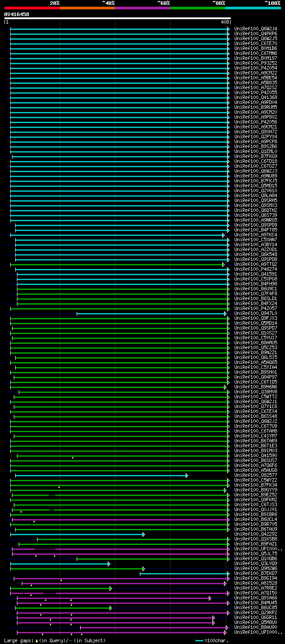Select hit label UniRef100_A5BE54
The image size is (285, 644).
click(x=256, y=78)
